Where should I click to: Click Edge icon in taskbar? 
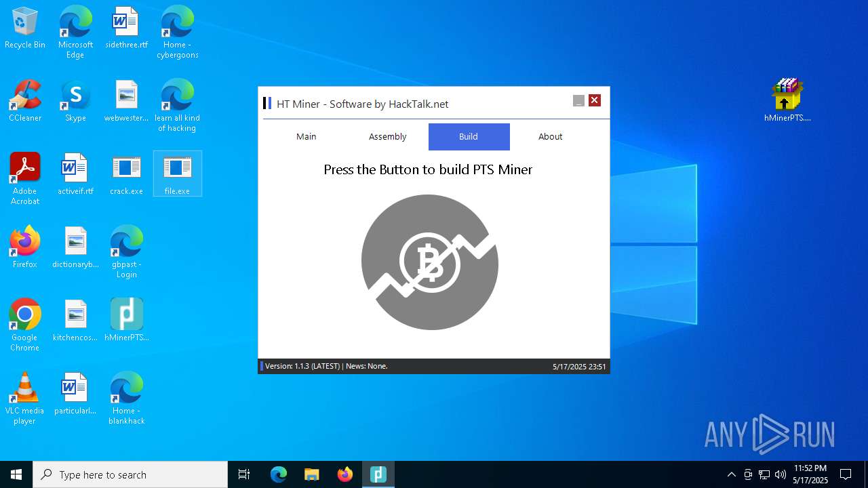pyautogui.click(x=279, y=474)
